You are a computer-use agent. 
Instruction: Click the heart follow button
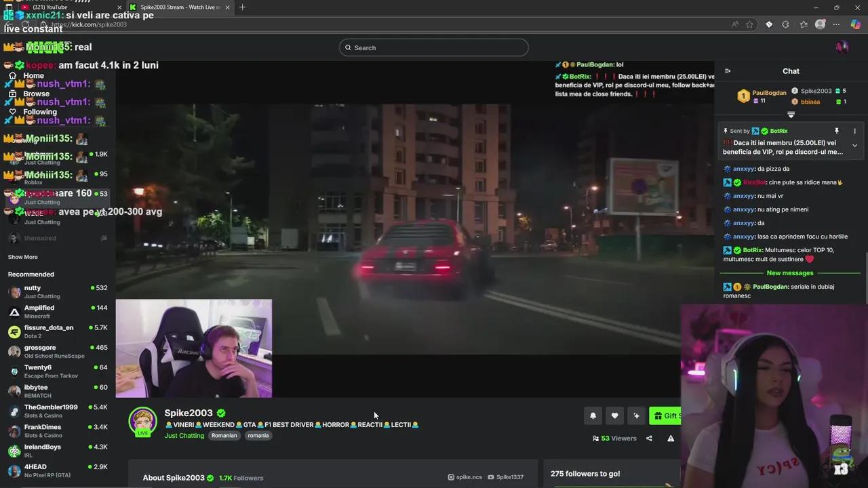614,416
